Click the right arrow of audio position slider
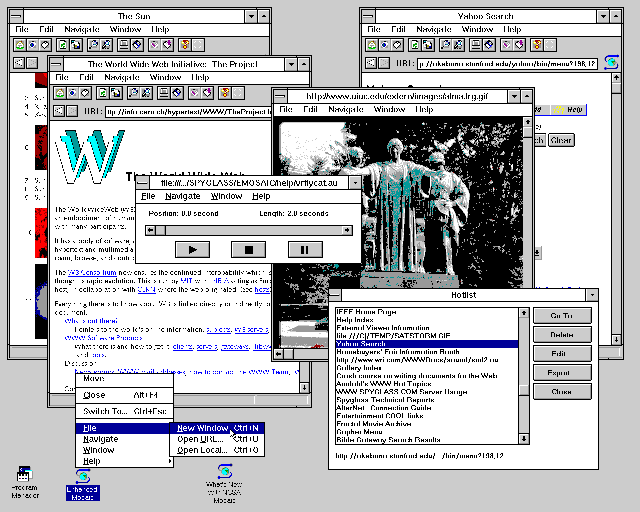The width and height of the screenshot is (640, 512). [347, 231]
